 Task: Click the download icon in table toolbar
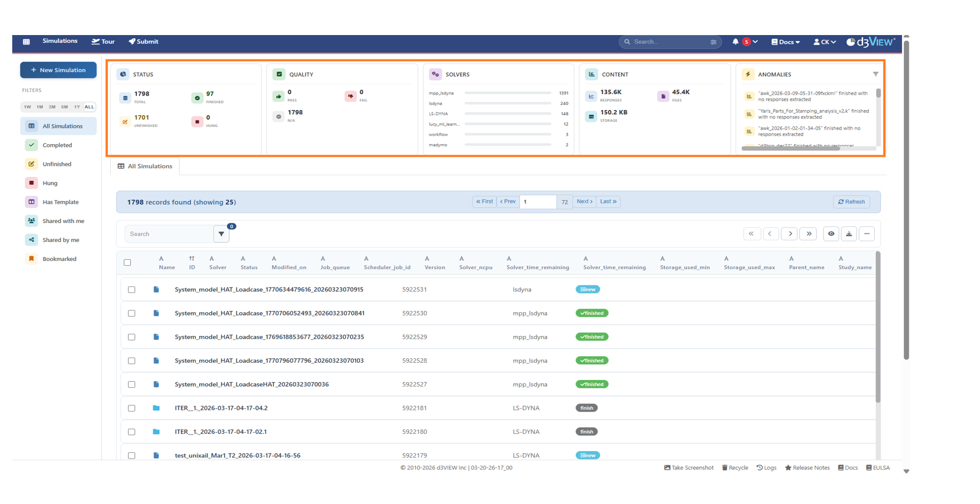coord(849,234)
